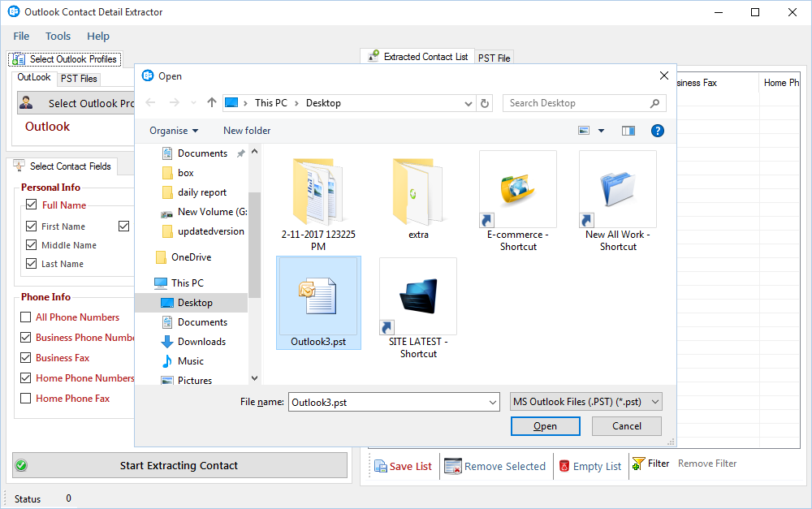
Task: Enable Home Phone Fax checkbox
Action: tap(25, 398)
